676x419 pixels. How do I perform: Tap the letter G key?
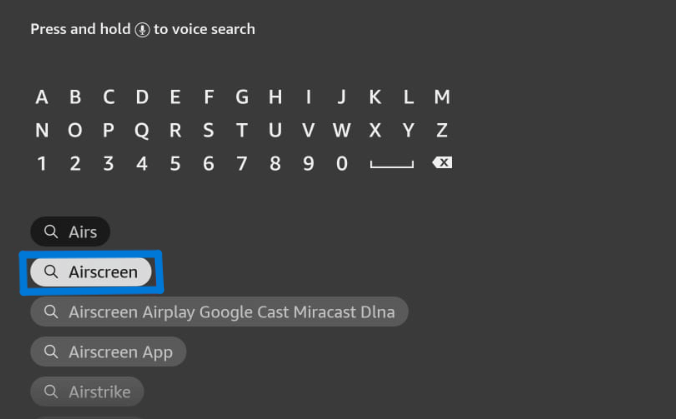click(242, 97)
